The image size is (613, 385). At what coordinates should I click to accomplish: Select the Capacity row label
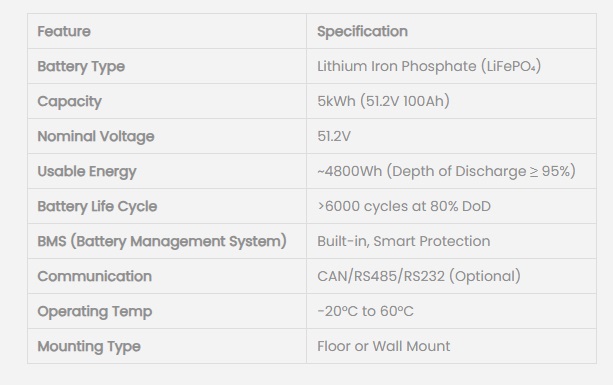[70, 102]
